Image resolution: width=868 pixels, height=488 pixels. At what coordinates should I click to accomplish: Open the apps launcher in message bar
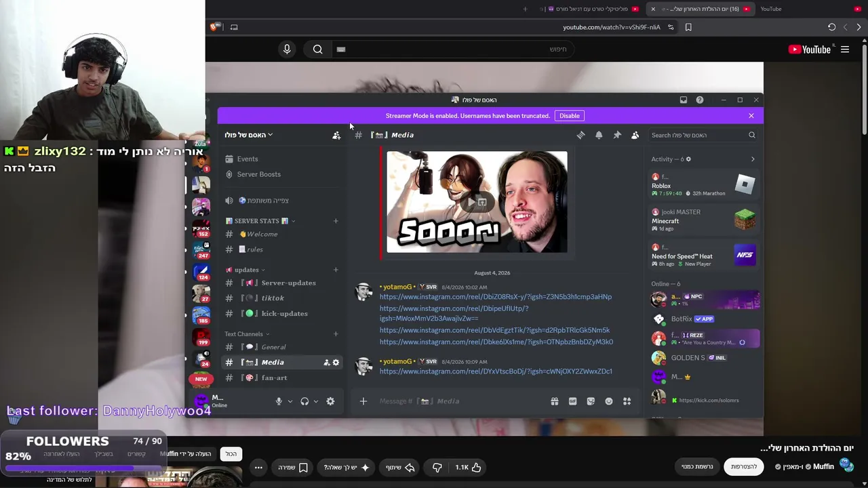coord(627,401)
